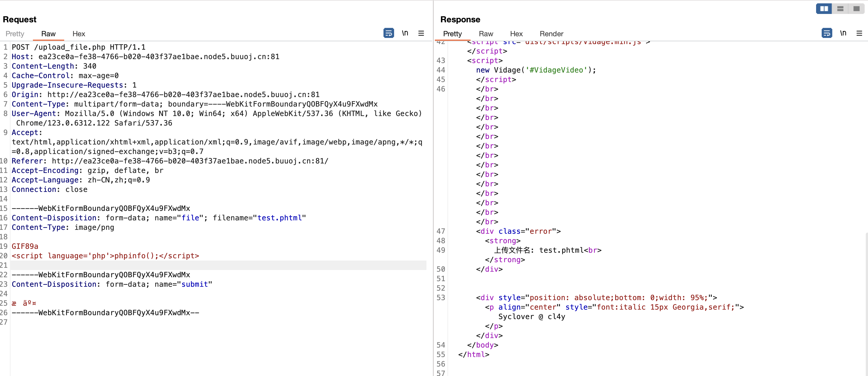Click filename value test.phtml in request
868x376 pixels.
tap(280, 218)
